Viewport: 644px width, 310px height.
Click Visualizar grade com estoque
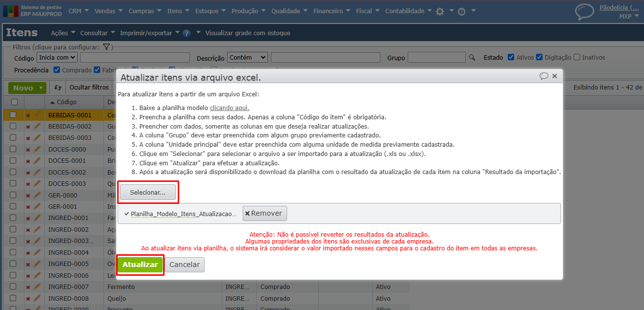pyautogui.click(x=248, y=33)
